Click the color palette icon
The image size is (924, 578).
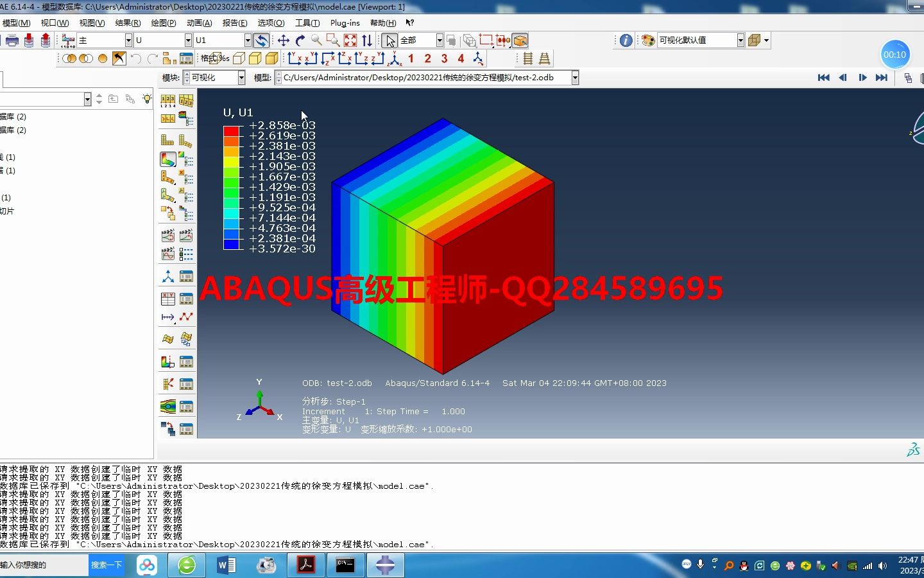click(x=647, y=40)
